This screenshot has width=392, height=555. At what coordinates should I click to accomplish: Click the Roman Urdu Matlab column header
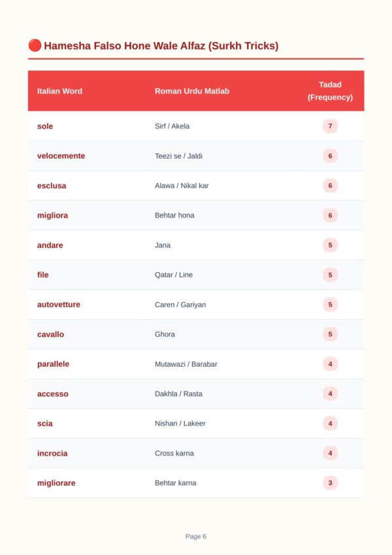pos(192,91)
